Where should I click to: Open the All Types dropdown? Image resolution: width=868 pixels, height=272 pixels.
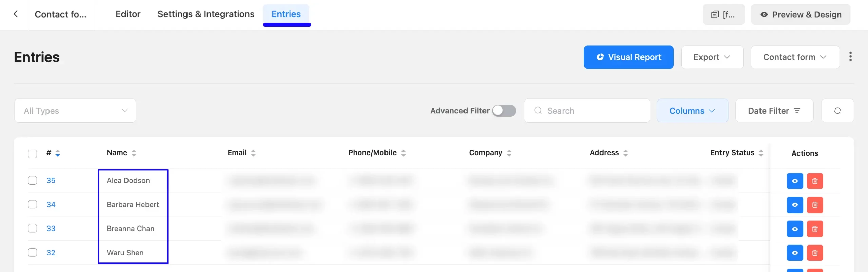75,111
